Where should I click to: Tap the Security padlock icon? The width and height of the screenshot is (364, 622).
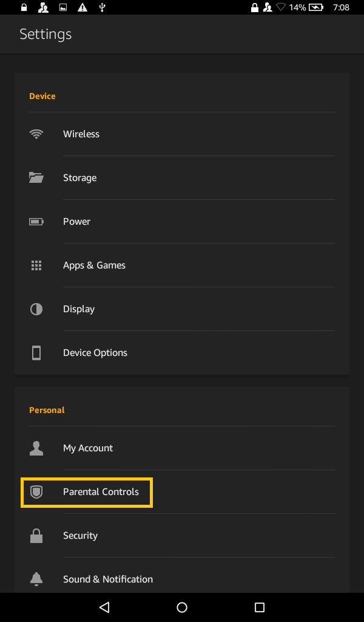(36, 535)
